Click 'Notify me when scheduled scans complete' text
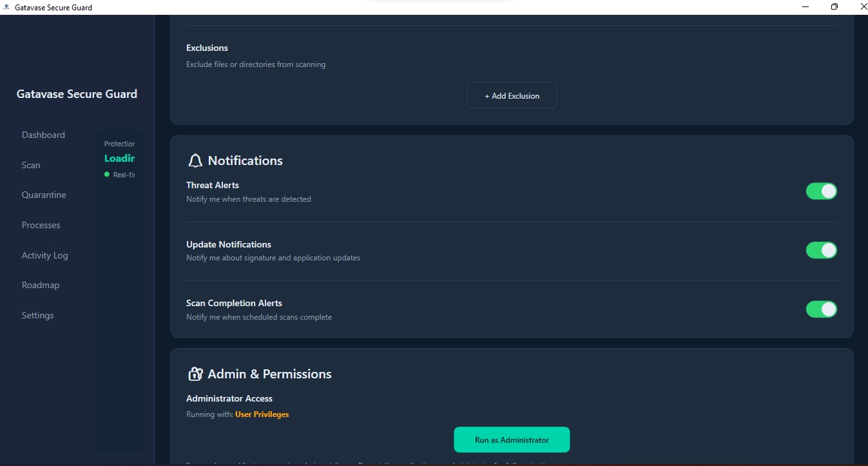 259,317
